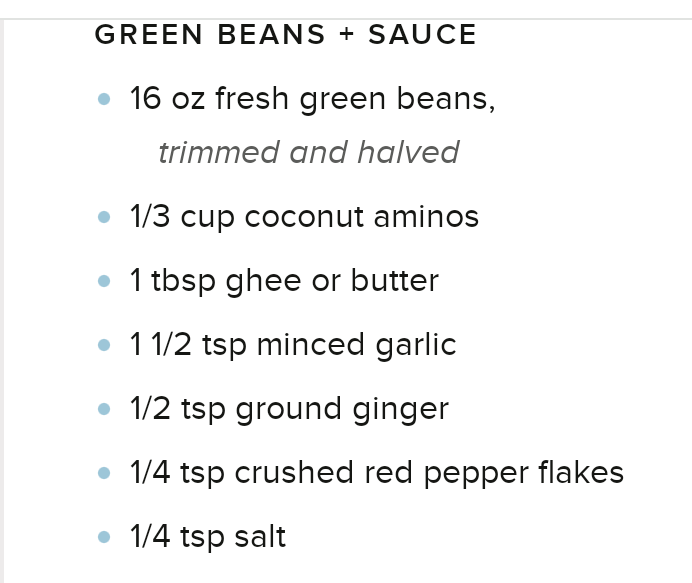The image size is (692, 583).
Task: Click the 'ground ginger' ingredient text
Action: point(342,409)
